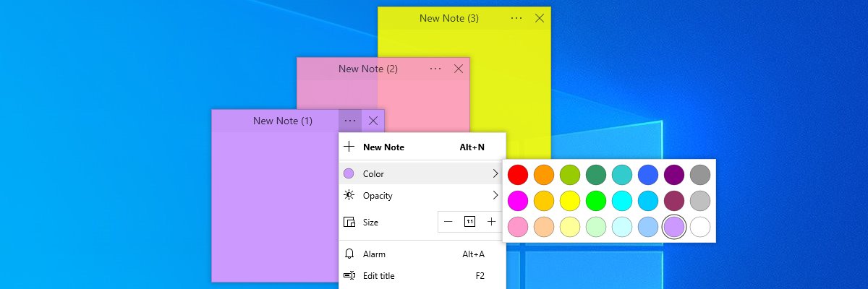Click the New Note (3) title on yellow note

click(449, 18)
